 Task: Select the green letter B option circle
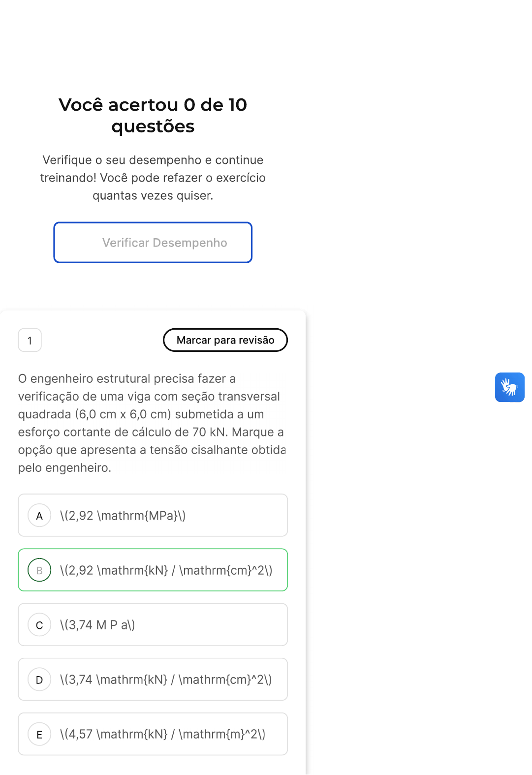tap(39, 570)
